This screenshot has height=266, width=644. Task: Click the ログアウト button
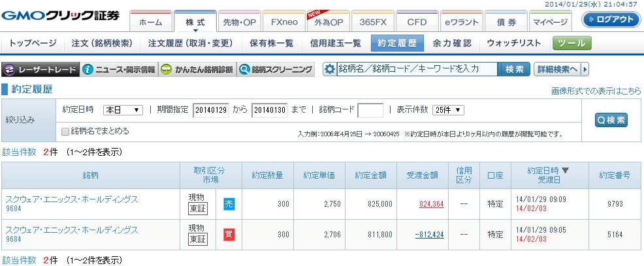tap(610, 20)
